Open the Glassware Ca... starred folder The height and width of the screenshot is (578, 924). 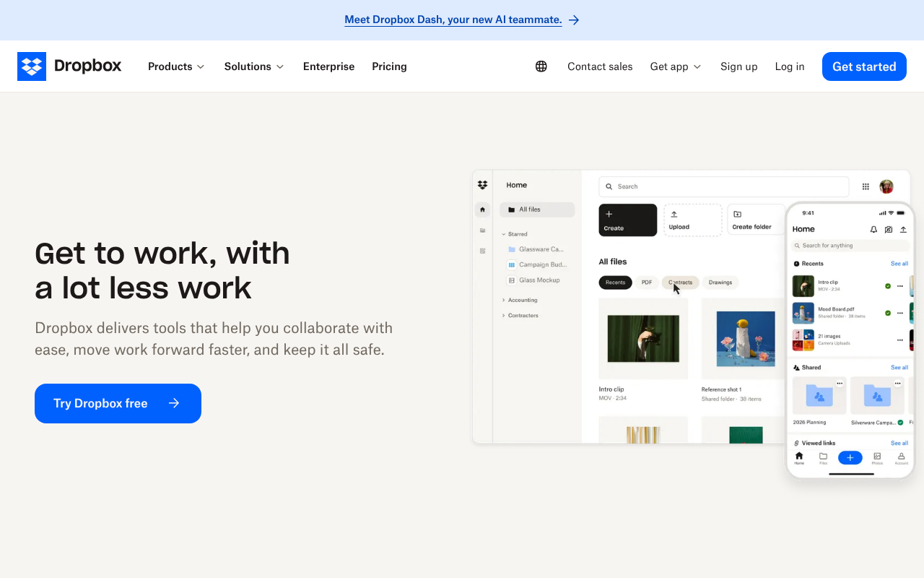pyautogui.click(x=536, y=249)
